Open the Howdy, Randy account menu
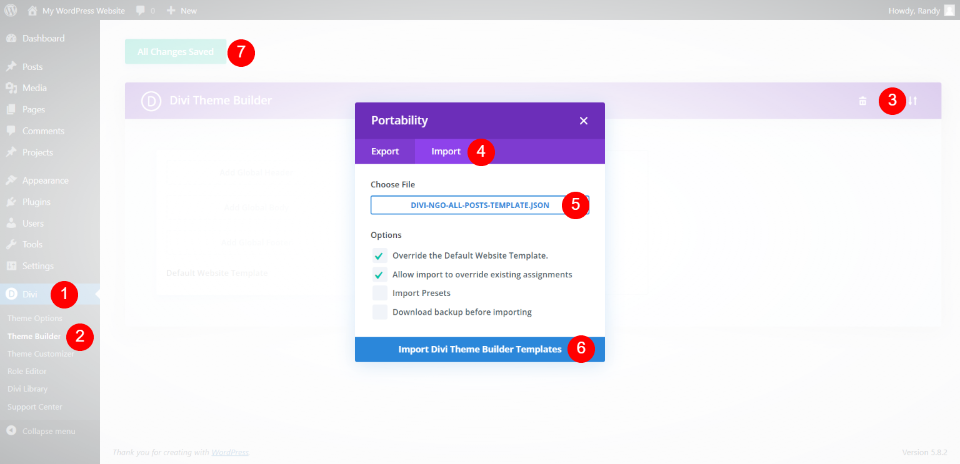Viewport: 960px width, 464px height. 921,10
